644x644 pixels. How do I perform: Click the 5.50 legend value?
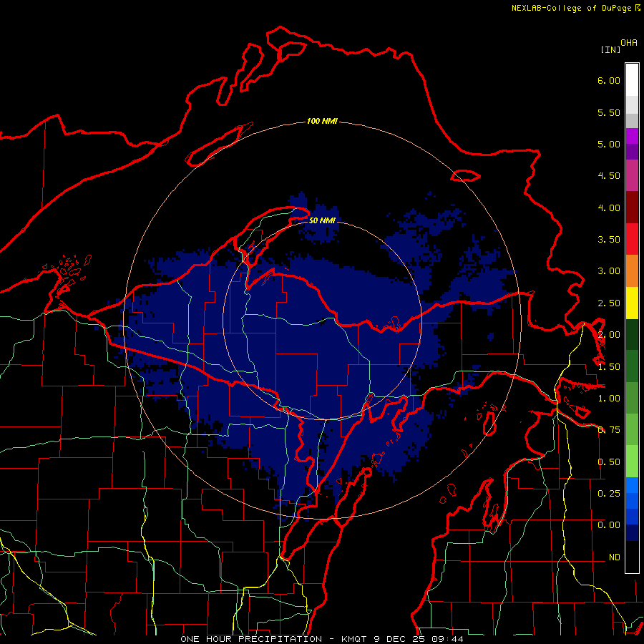coord(609,112)
